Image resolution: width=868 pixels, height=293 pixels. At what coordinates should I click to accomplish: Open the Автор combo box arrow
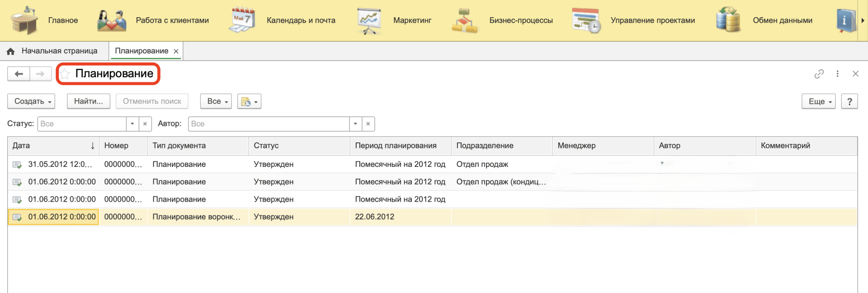[355, 124]
